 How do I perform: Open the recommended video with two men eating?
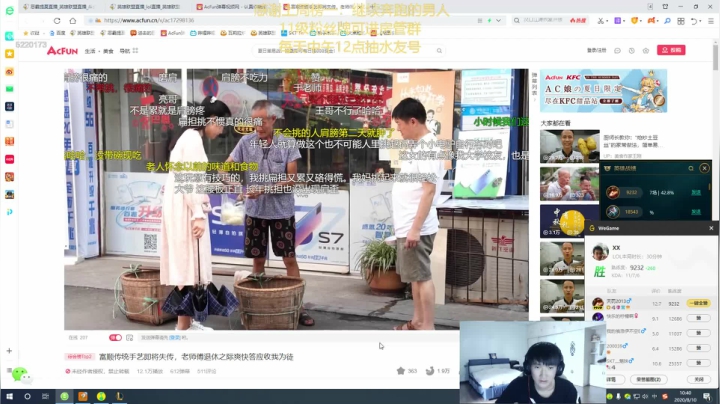569,184
